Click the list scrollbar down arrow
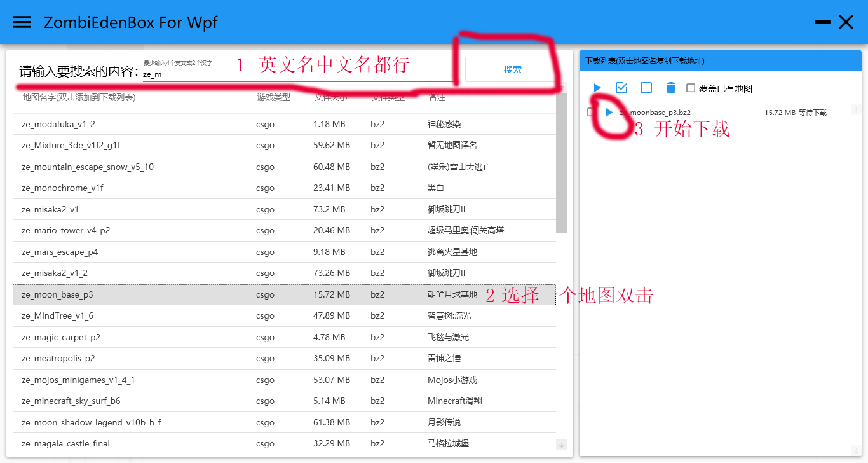Image resolution: width=868 pixels, height=463 pixels. click(561, 445)
